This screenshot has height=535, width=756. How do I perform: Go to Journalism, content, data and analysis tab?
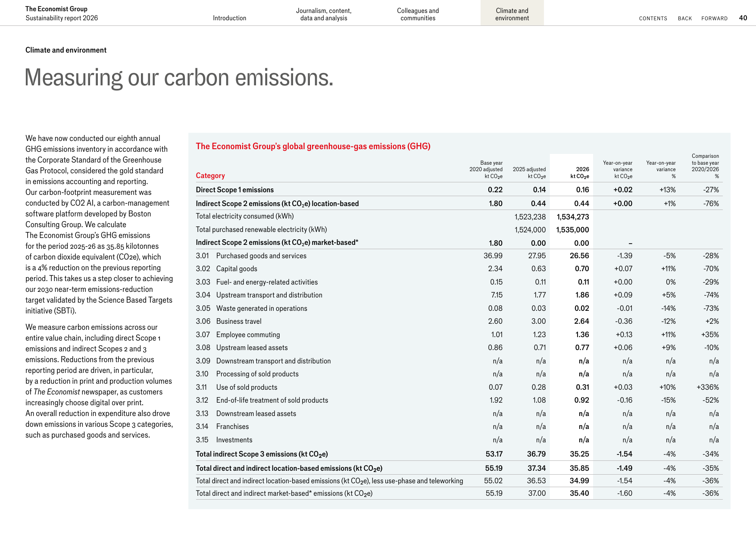coord(324,14)
